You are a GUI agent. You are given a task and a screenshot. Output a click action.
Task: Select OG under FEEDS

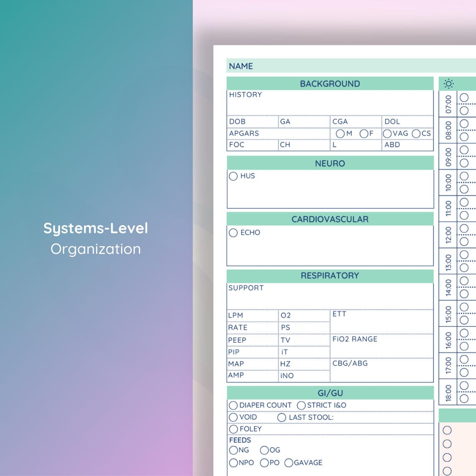(x=265, y=450)
